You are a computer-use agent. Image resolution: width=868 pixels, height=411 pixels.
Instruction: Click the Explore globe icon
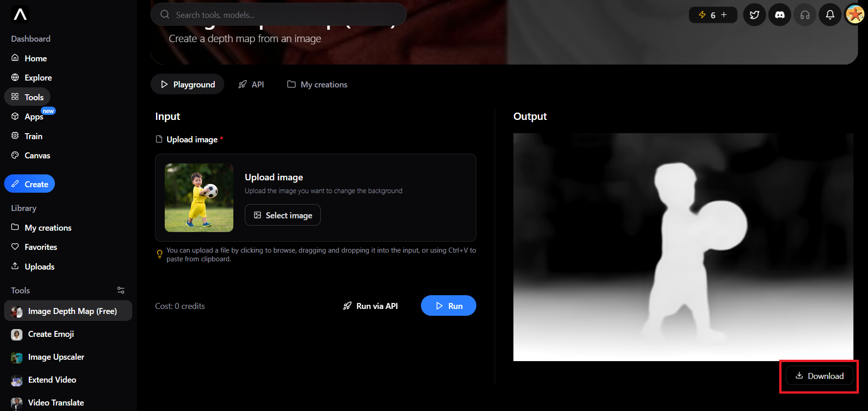(x=15, y=77)
